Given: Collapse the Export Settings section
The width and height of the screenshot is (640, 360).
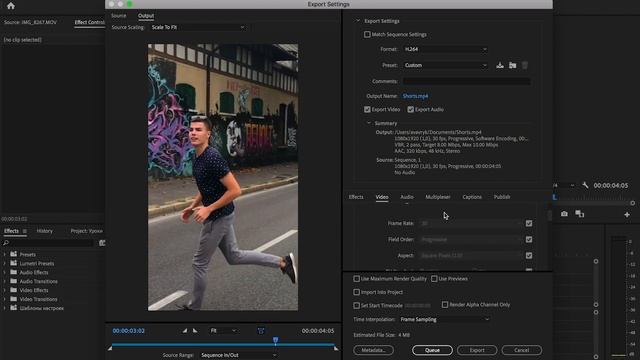Looking at the screenshot, I should click(x=358, y=21).
